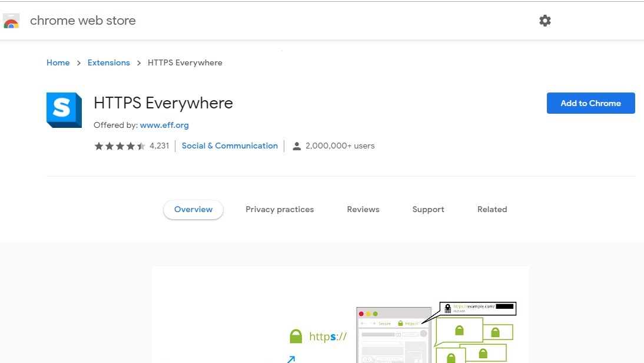The width and height of the screenshot is (644, 363).
Task: Click the green padlock https:// graphic
Action: pyautogui.click(x=318, y=336)
